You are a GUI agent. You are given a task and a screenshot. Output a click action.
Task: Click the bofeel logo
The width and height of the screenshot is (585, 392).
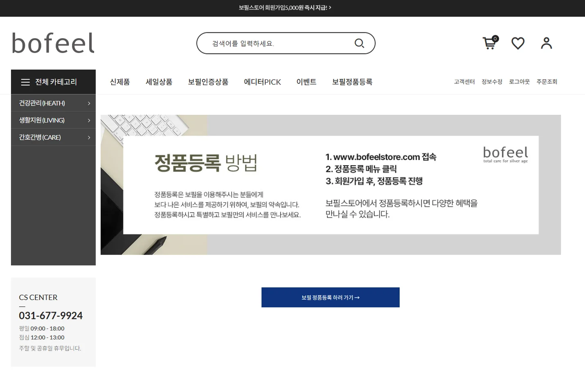click(53, 43)
